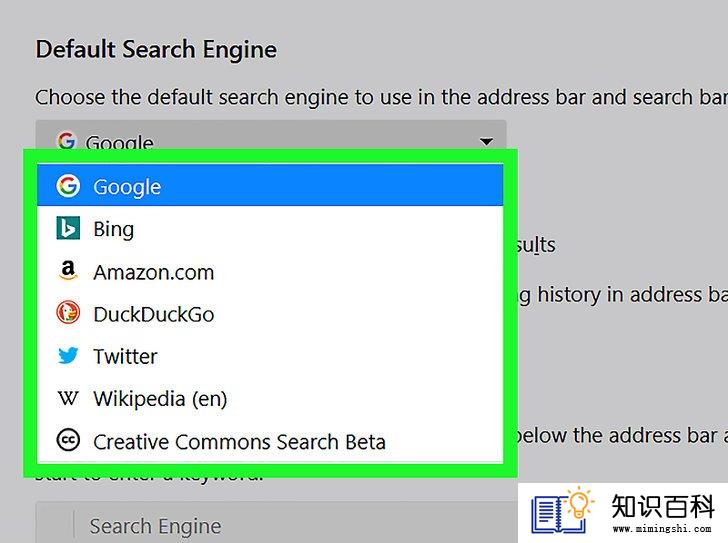
Task: Click the Twitter bird icon
Action: [x=68, y=356]
